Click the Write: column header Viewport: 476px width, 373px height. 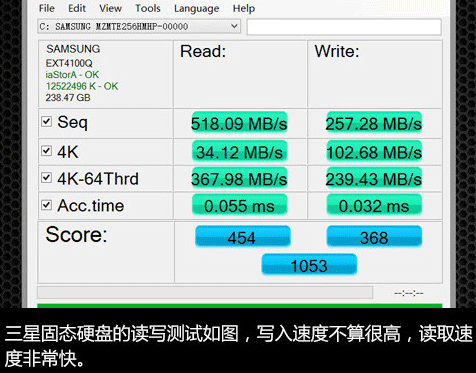[337, 52]
